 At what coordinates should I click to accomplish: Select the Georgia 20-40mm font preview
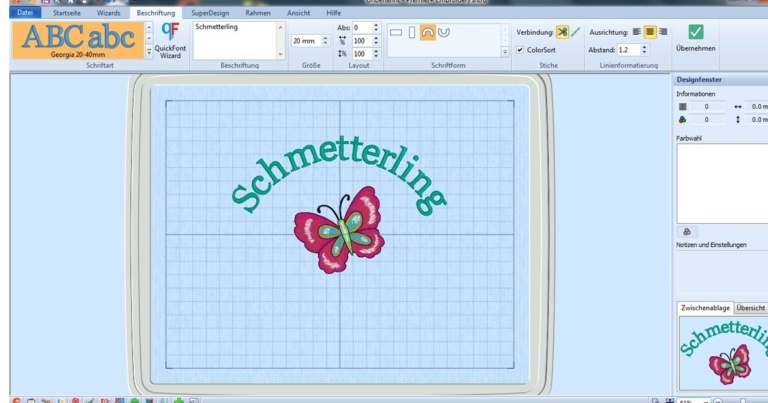78,40
